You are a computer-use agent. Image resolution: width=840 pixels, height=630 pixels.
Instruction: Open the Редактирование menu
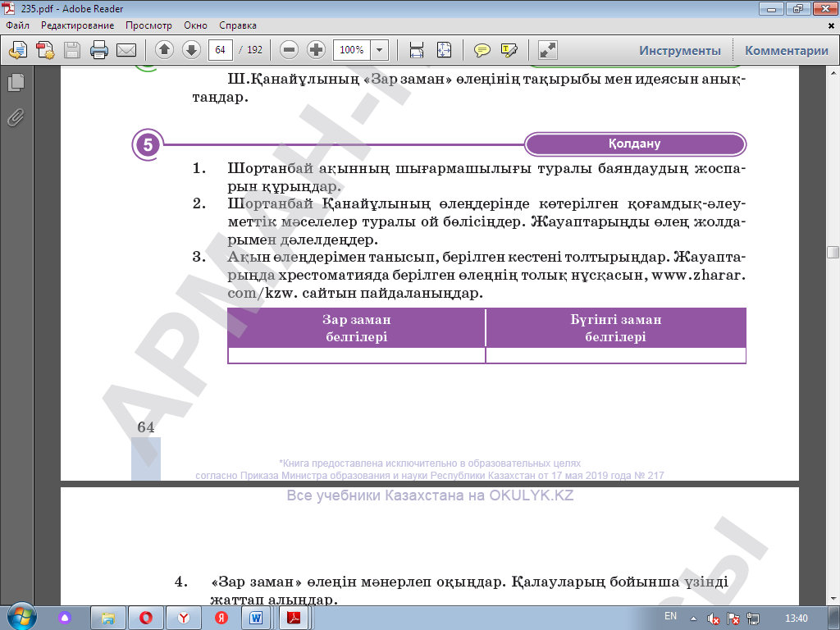[x=78, y=25]
